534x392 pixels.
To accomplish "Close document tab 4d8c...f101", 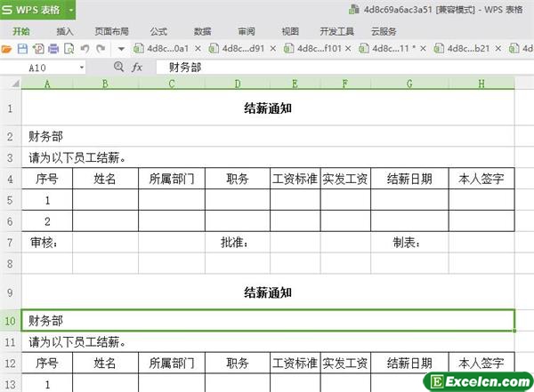I will (x=348, y=49).
